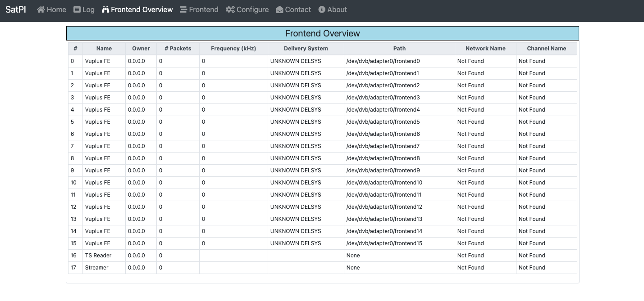Click the Frontend Overview title banner
Image resolution: width=644 pixels, height=301 pixels.
(x=323, y=34)
